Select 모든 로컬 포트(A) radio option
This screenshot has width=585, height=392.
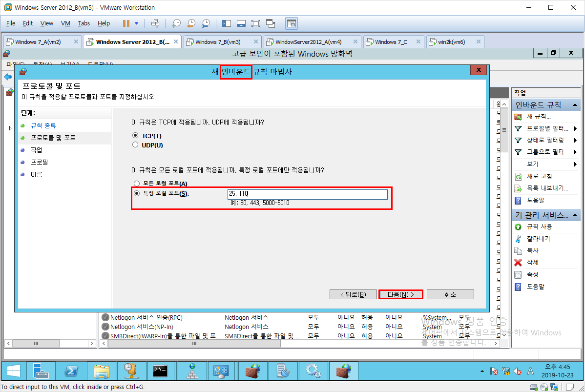click(137, 183)
